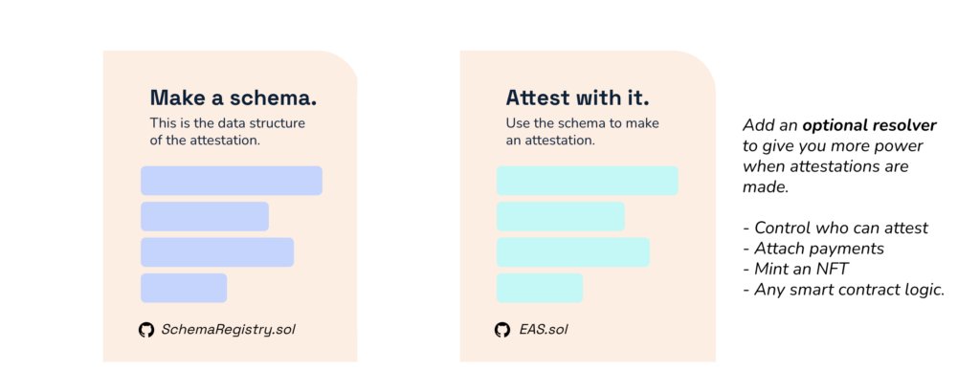Viewport: 980px width, 392px height.
Task: Open the SchemaRegistry.sol link
Action: [228, 330]
